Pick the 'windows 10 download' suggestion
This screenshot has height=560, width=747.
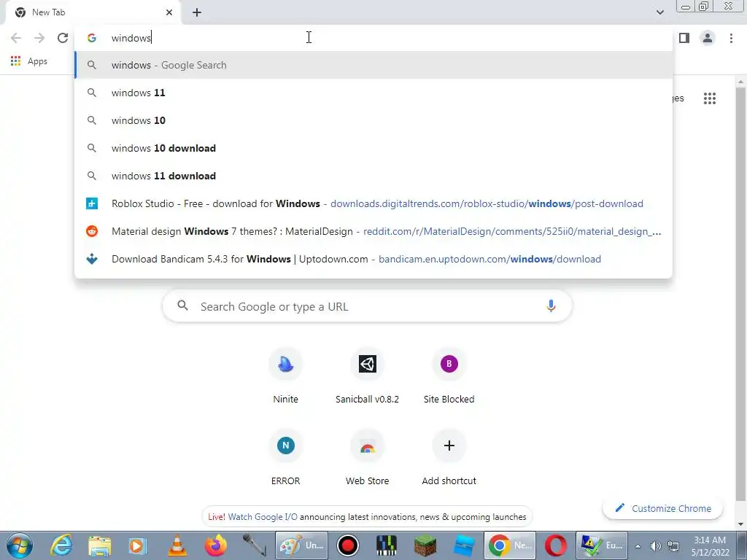pos(373,148)
